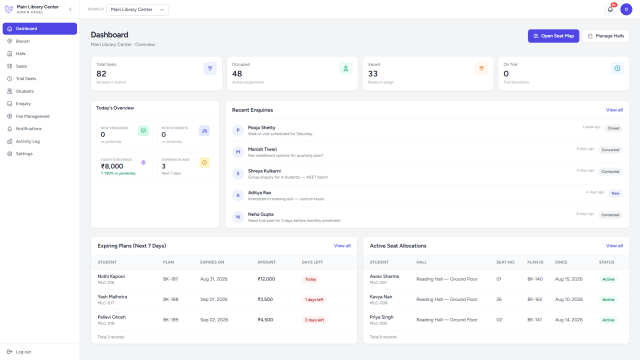Click the library logo icon at top left

[9, 9]
